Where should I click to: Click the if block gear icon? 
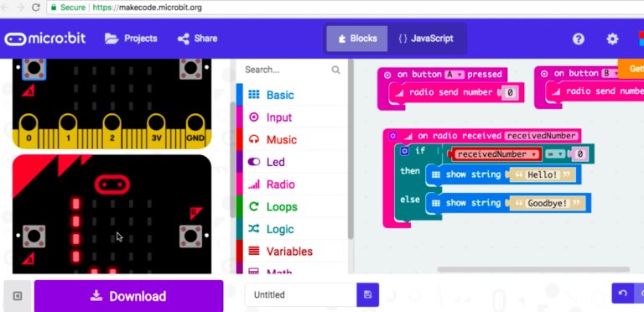[405, 151]
